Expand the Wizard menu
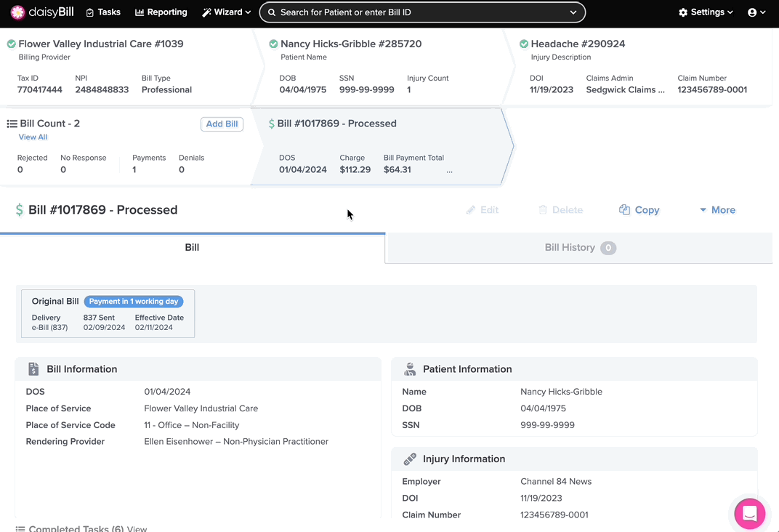 226,12
